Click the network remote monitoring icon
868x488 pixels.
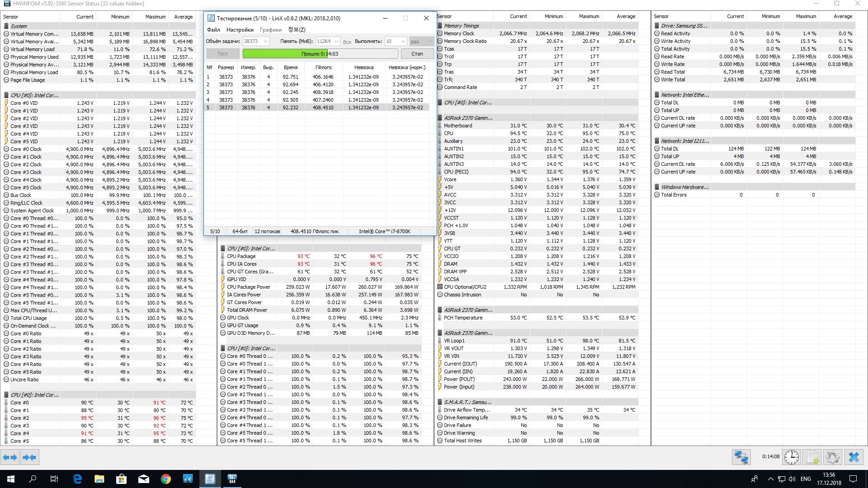[741, 457]
